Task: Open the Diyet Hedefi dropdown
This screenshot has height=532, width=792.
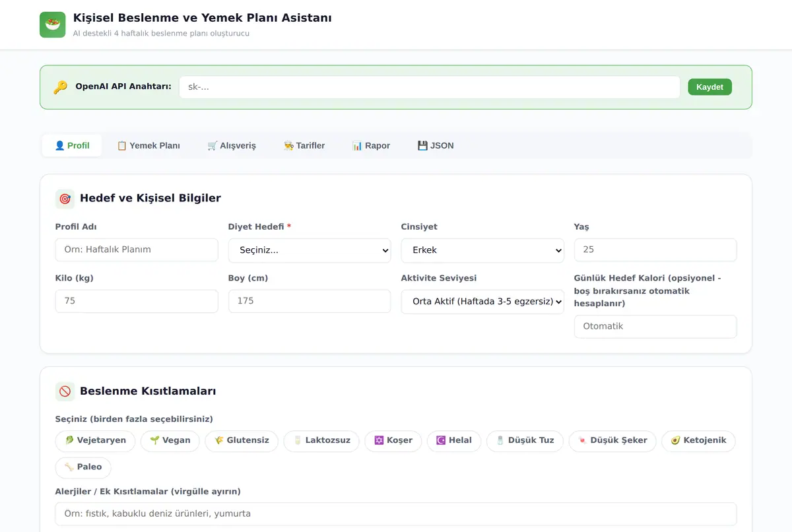Action: pos(310,251)
